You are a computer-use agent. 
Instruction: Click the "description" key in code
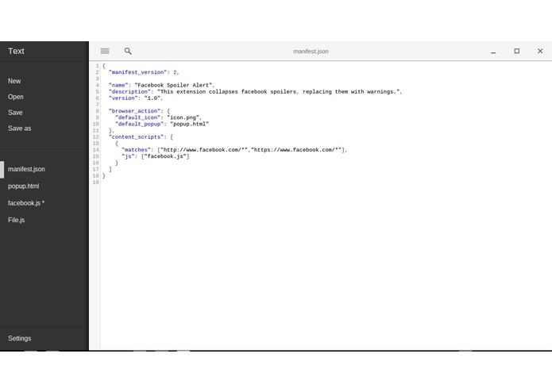click(129, 91)
